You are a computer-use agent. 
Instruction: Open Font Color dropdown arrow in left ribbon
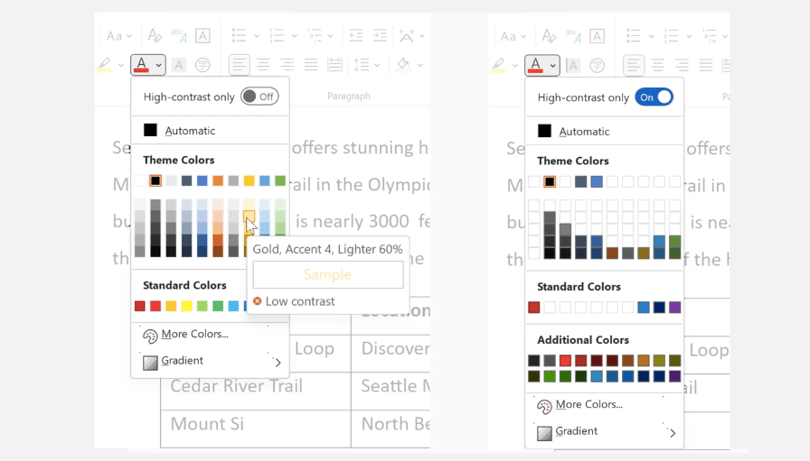click(x=159, y=65)
